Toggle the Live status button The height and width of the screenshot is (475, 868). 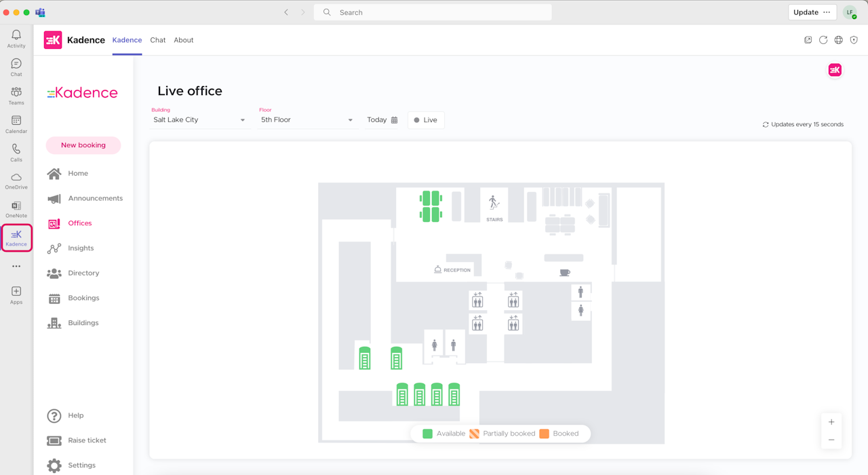click(426, 120)
